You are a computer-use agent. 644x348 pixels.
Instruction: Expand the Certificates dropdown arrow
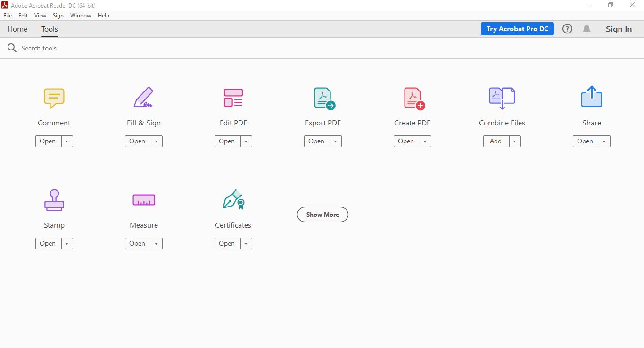pos(246,243)
